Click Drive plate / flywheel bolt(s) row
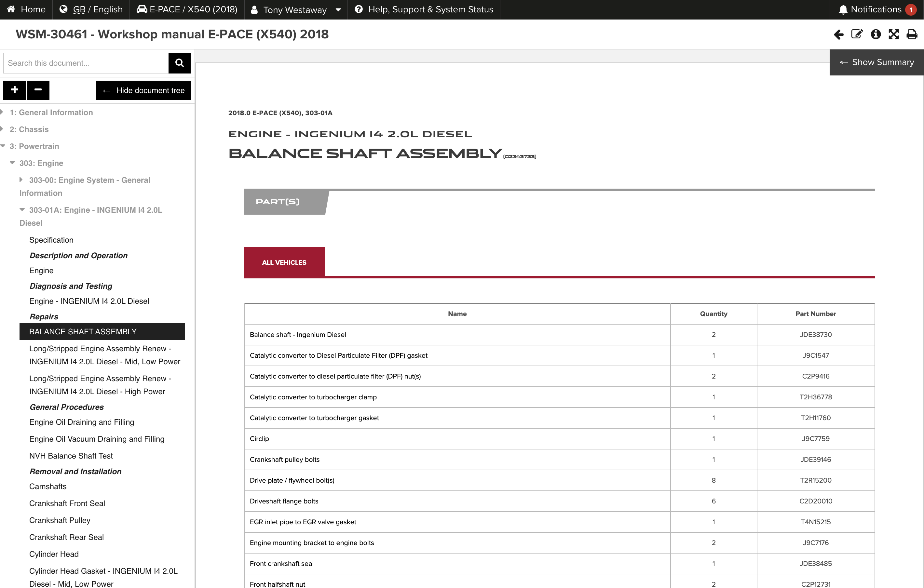 click(560, 480)
